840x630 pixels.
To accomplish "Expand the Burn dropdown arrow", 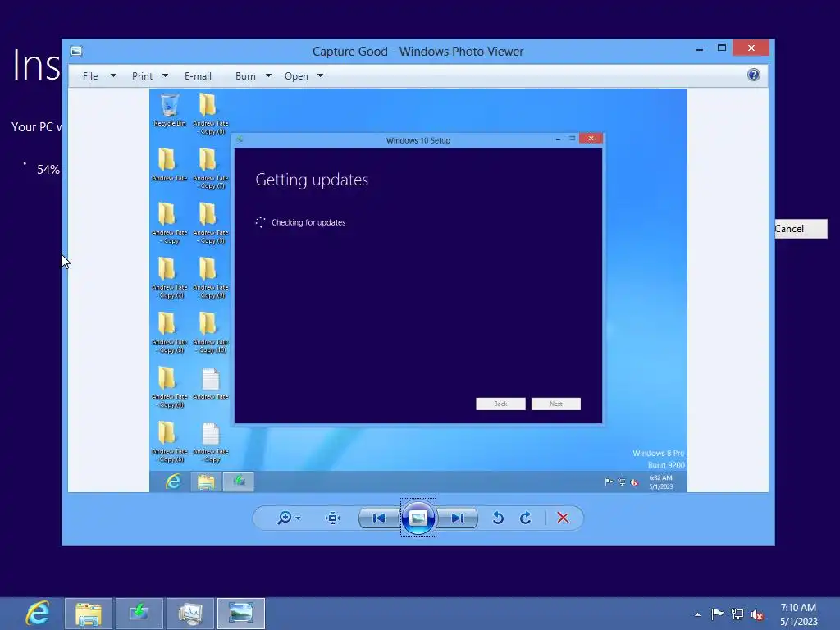I will click(268, 76).
